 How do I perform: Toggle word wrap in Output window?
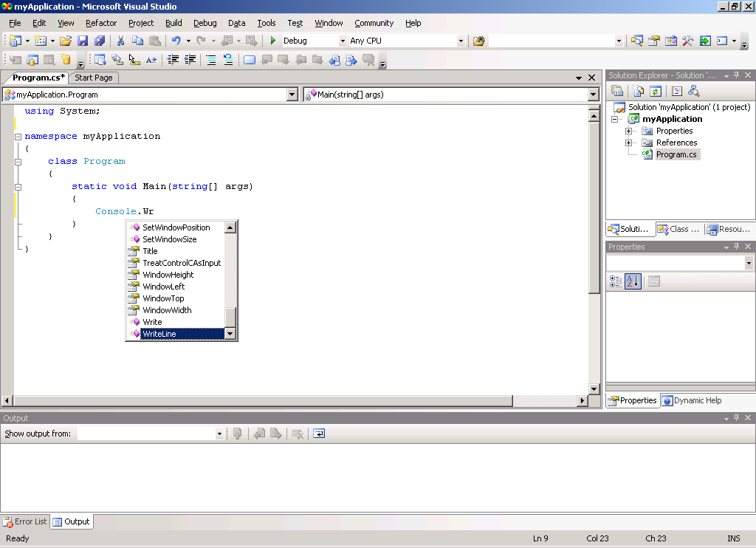point(319,434)
